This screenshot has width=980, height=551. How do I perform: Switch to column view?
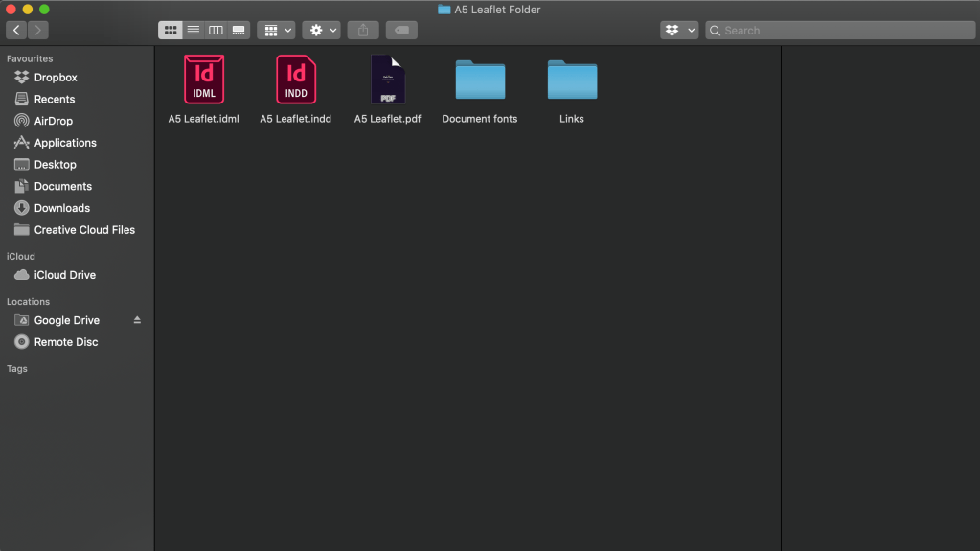pos(216,31)
